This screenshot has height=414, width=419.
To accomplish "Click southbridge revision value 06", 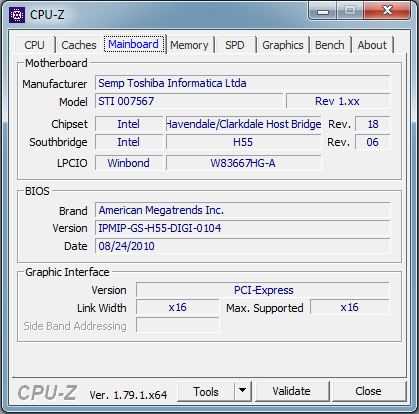I will 373,142.
